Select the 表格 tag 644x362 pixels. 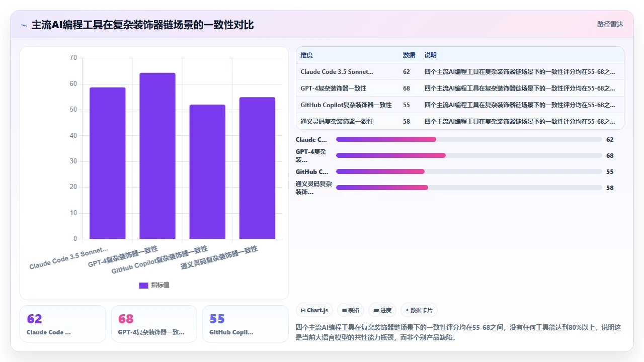click(350, 310)
